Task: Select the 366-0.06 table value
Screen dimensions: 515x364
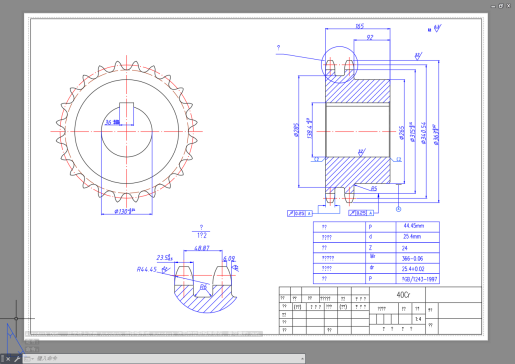Action: coord(412,258)
